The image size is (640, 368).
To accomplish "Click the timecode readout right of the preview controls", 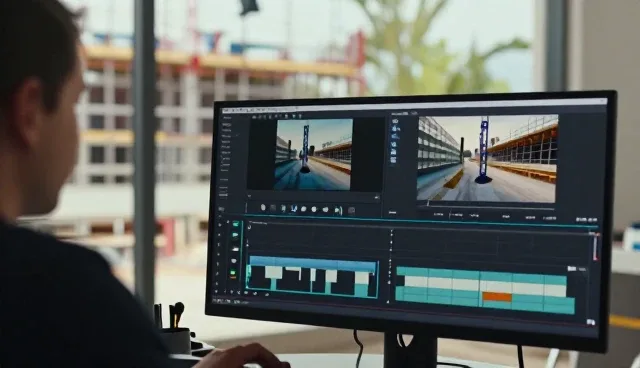I will [x=586, y=219].
